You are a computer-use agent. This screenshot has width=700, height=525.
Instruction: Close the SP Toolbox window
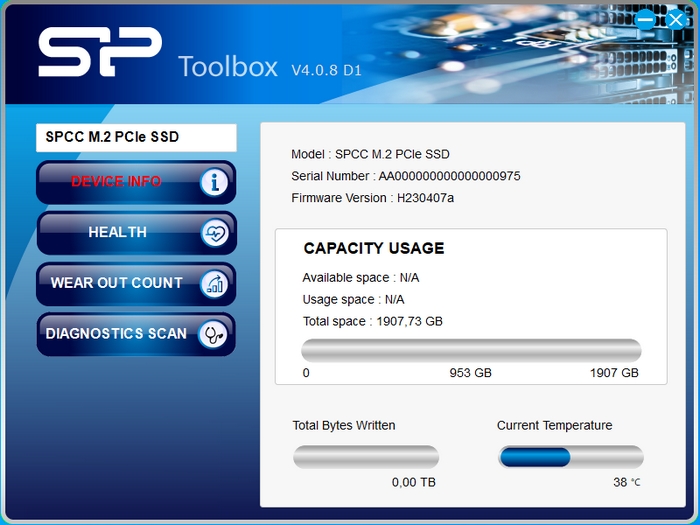[x=676, y=20]
